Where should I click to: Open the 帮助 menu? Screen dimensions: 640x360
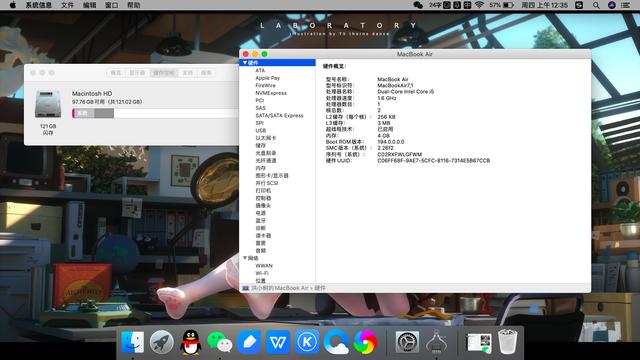(x=133, y=5)
